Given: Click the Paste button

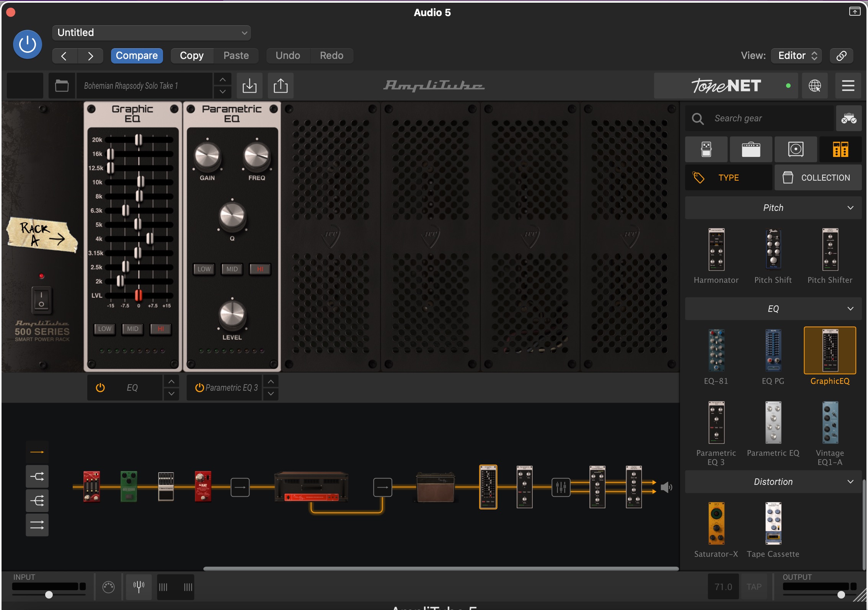Looking at the screenshot, I should click(236, 56).
